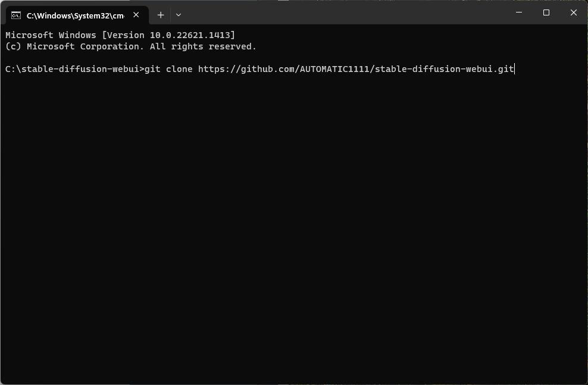588x385 pixels.
Task: Open a new tab with the plus icon
Action: point(161,15)
